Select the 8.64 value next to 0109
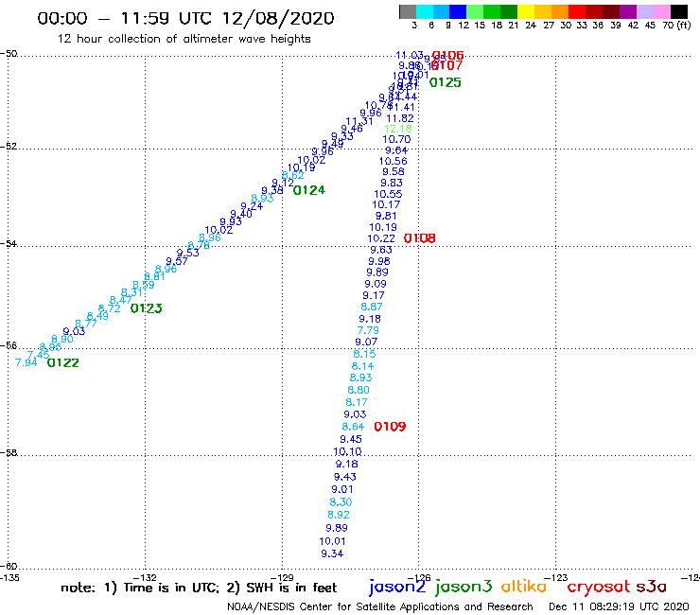The width and height of the screenshot is (700, 615). click(353, 427)
